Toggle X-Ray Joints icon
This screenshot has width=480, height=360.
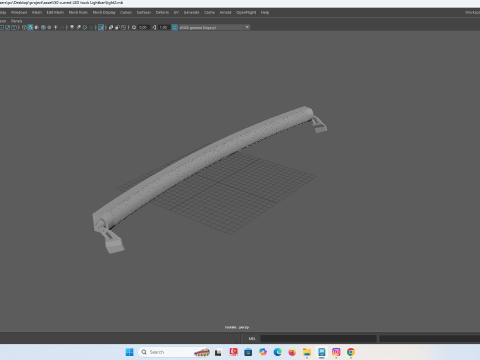pos(124,27)
